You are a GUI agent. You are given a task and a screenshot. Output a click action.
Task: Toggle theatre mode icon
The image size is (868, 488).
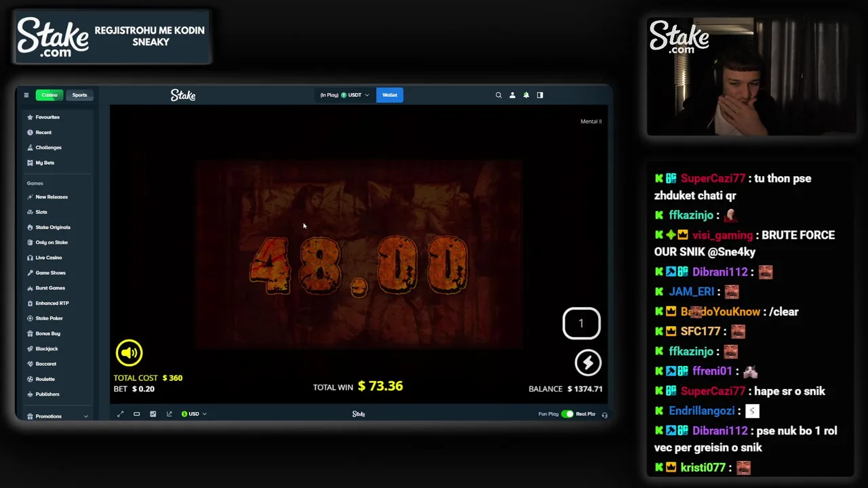[x=136, y=413]
